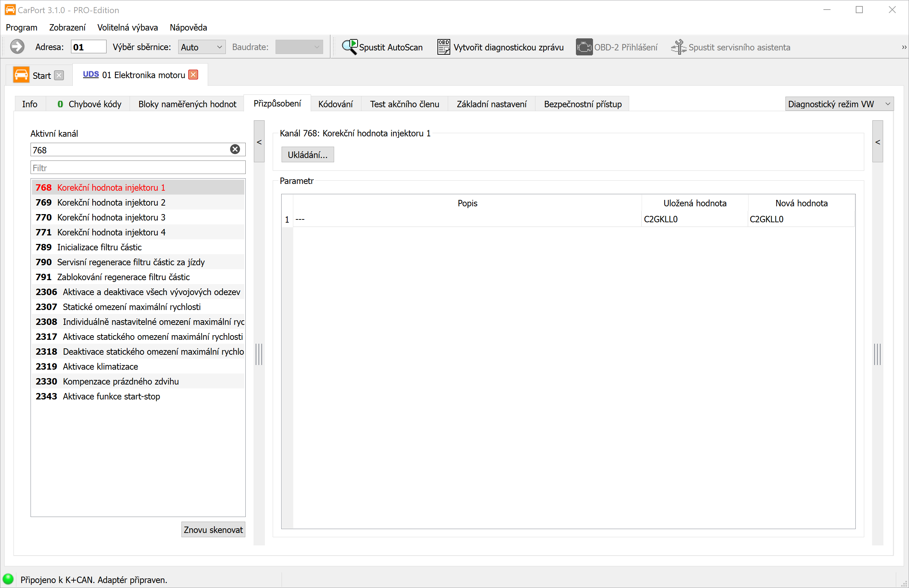
Task: Open the Diagnostický režim VW dropdown
Action: [x=839, y=104]
